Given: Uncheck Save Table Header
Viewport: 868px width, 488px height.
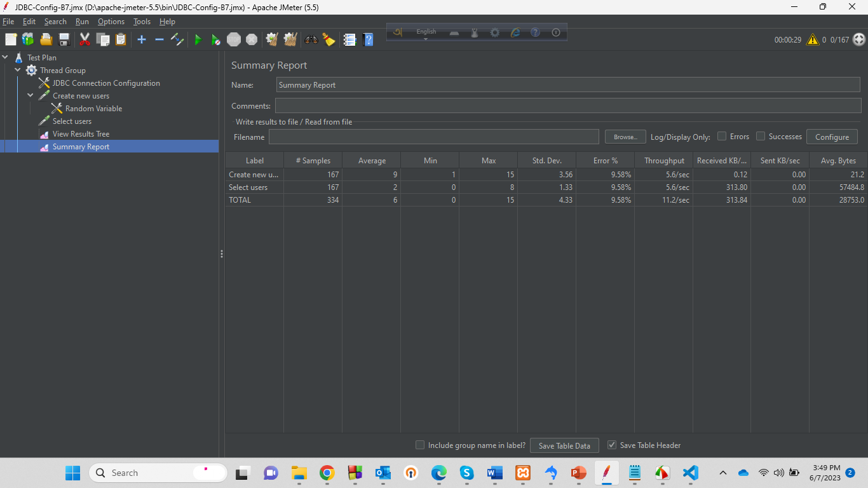Looking at the screenshot, I should [x=611, y=445].
